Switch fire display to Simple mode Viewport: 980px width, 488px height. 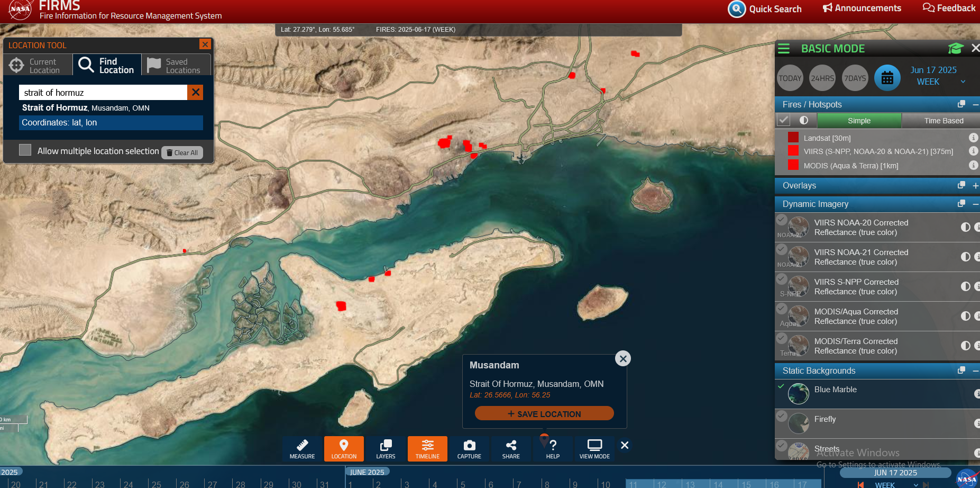859,121
